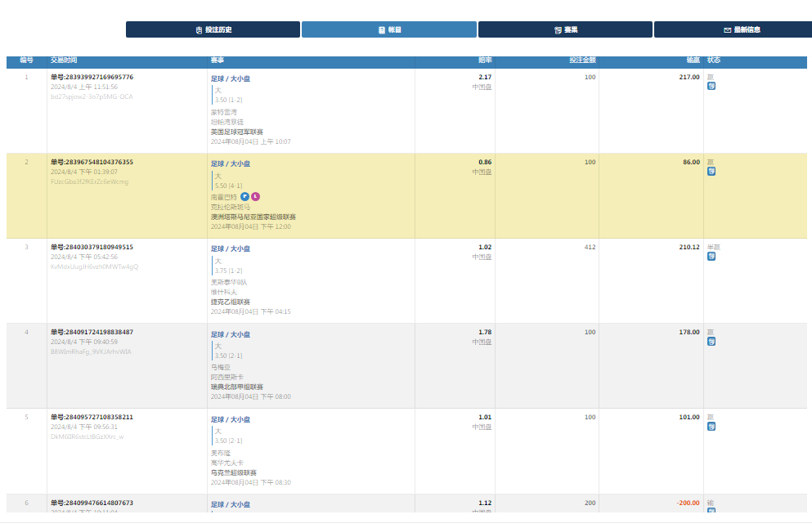Select order number 单号:284091724198838487
Image resolution: width=812 pixels, height=528 pixels.
tap(92, 332)
